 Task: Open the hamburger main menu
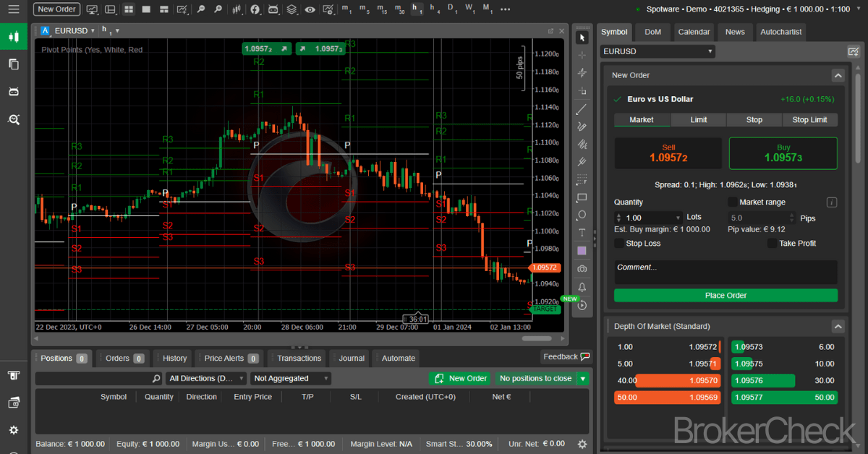(x=13, y=9)
